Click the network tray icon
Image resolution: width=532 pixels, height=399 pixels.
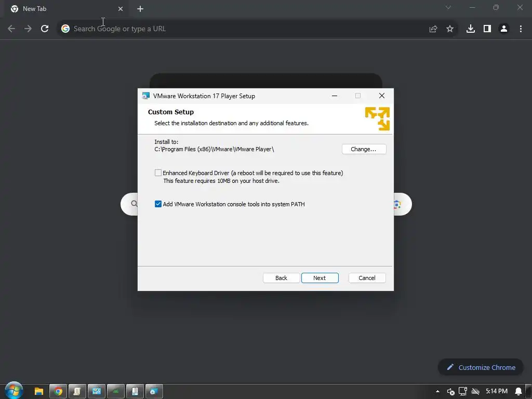(463, 391)
